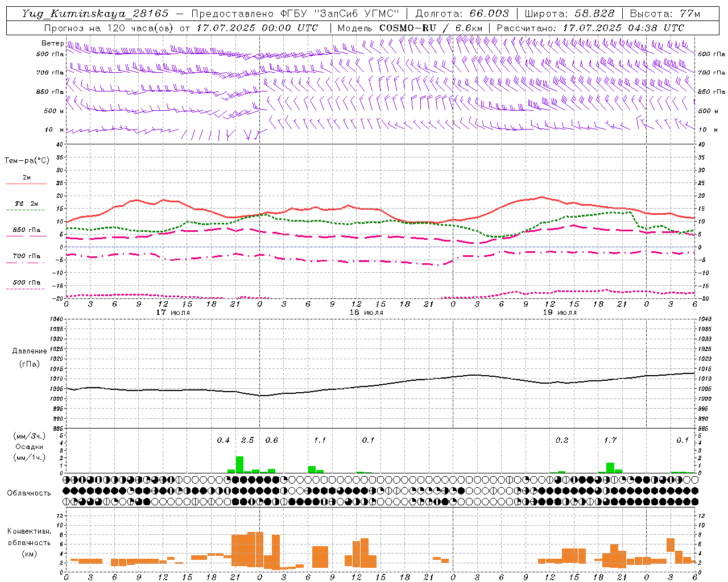Click the precipitation total "0.2"
Image resolution: width=728 pixels, height=582 pixels.
point(562,440)
